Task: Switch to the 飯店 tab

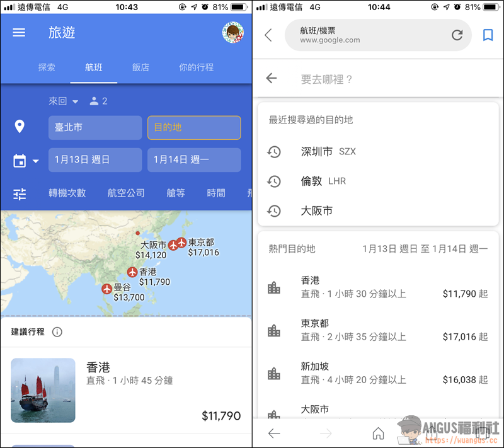Action: (x=140, y=67)
